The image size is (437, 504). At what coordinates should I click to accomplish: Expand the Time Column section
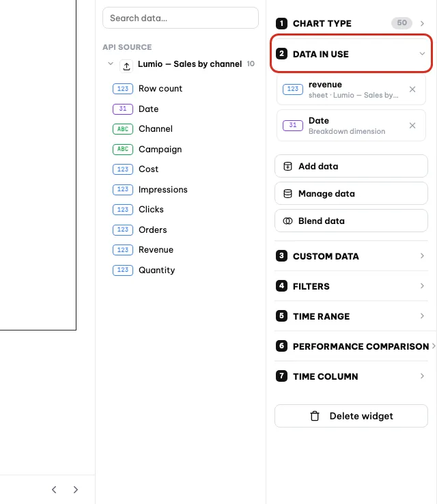click(351, 376)
